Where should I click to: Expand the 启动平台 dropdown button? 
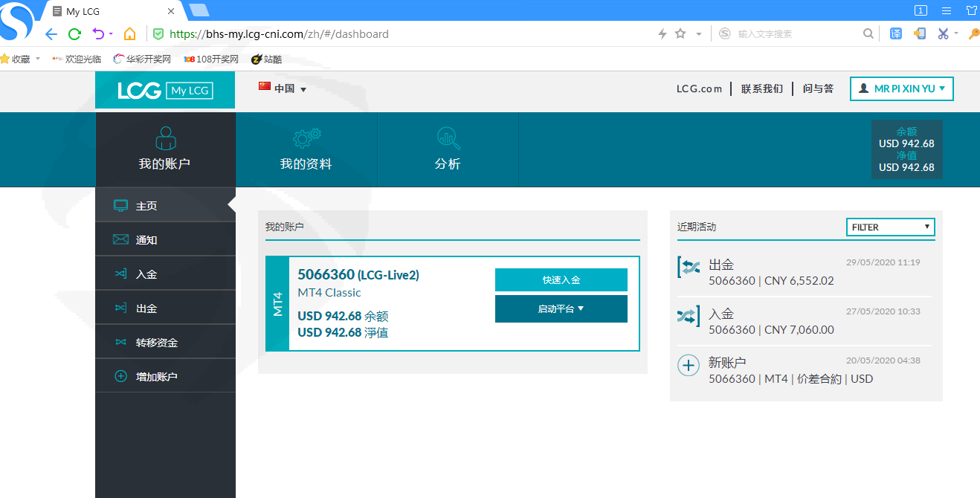point(561,309)
